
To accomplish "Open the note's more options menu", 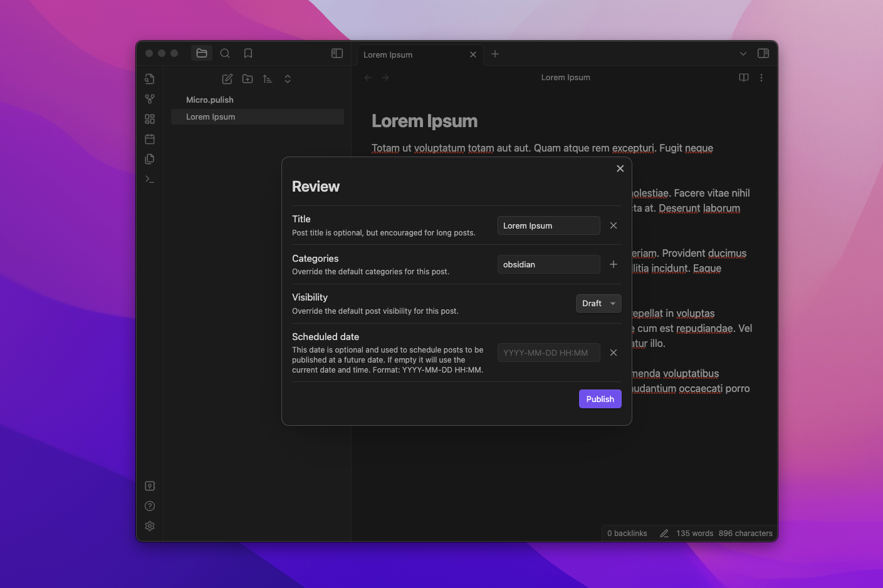I will point(761,77).
